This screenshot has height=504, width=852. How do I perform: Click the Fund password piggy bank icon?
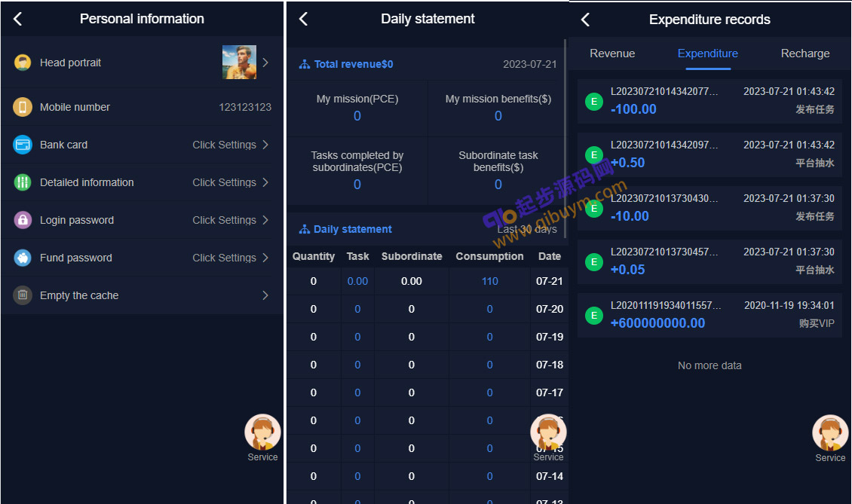(23, 258)
